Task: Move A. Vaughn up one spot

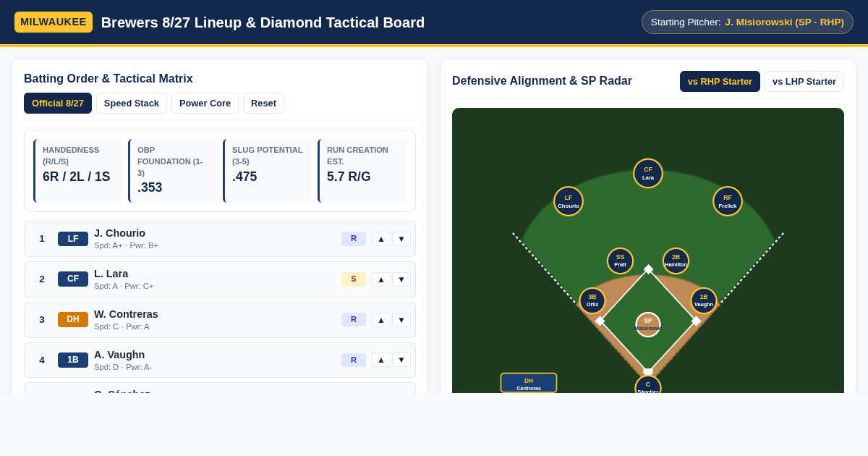Action: (381, 360)
